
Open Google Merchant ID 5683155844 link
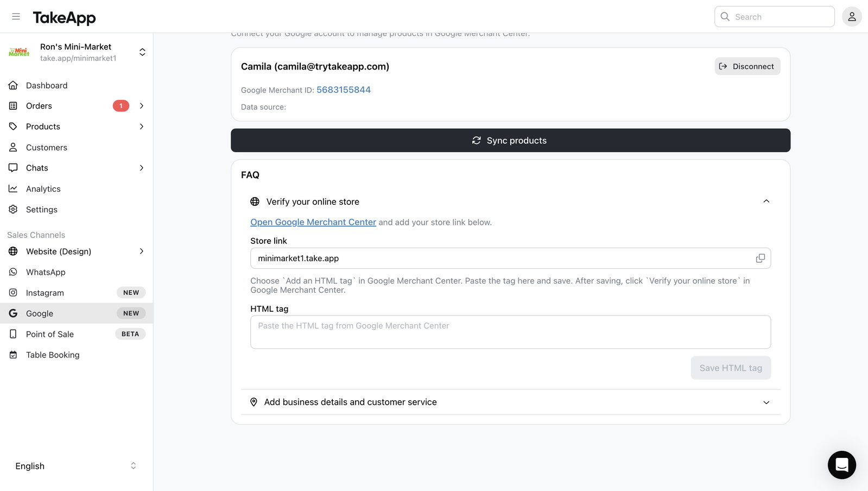click(344, 90)
